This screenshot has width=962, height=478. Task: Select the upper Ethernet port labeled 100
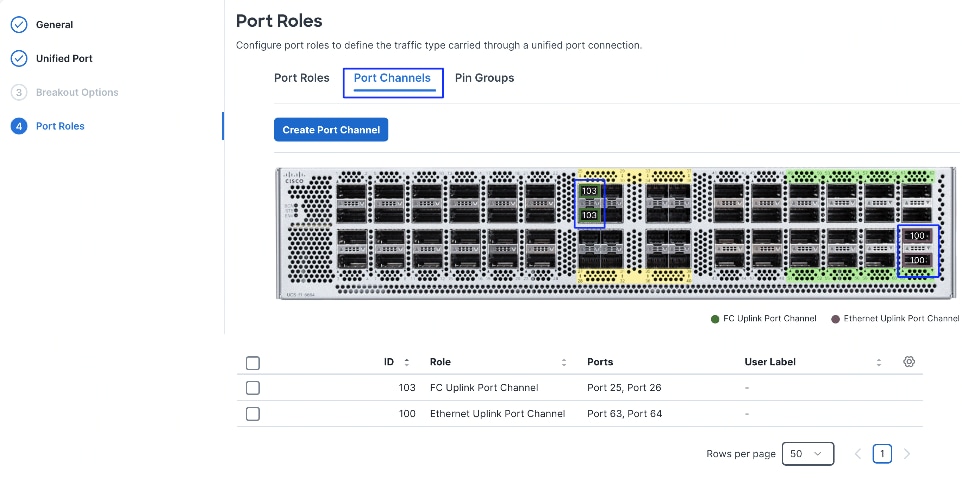click(918, 236)
